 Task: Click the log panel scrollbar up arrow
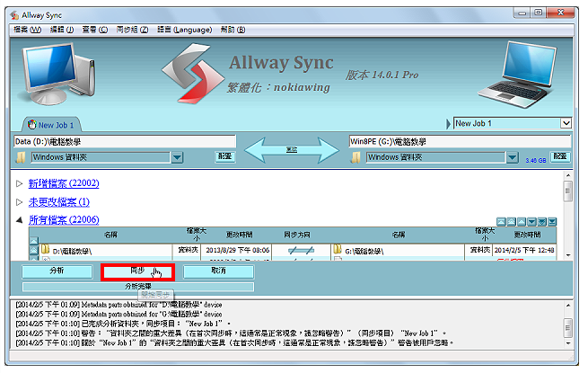coord(567,306)
